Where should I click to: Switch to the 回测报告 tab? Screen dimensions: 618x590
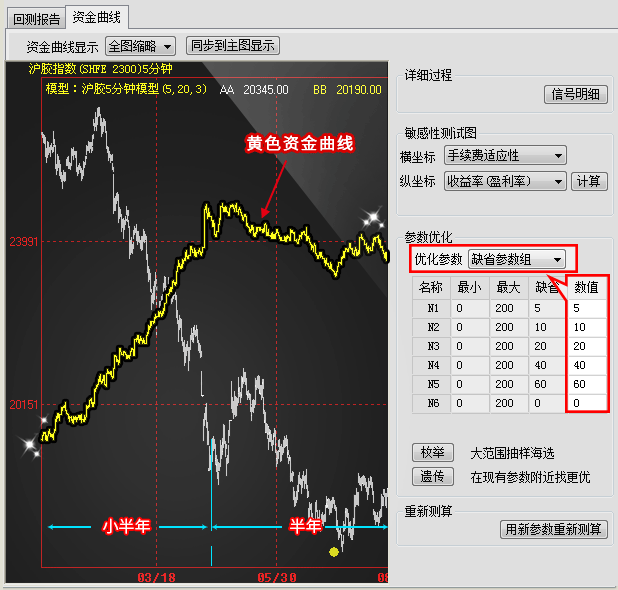32,17
